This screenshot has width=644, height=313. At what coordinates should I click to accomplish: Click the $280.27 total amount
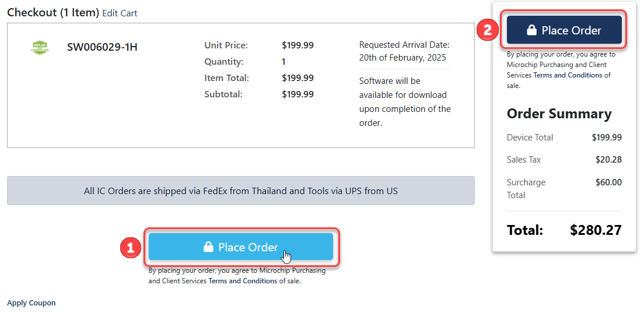pos(596,230)
